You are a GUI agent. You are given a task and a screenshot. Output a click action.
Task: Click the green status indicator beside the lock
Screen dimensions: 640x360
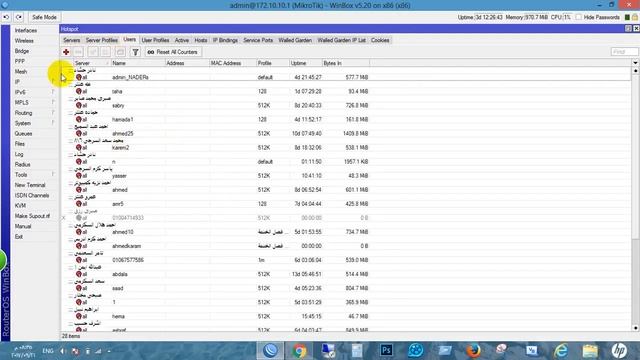pyautogui.click(x=627, y=17)
